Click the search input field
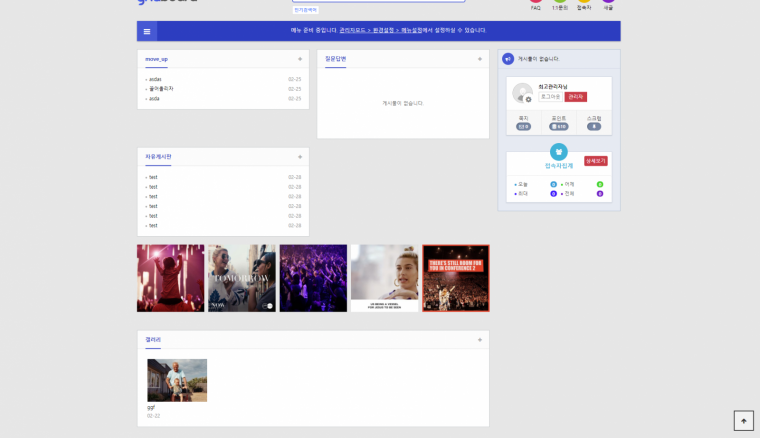 coord(378,1)
